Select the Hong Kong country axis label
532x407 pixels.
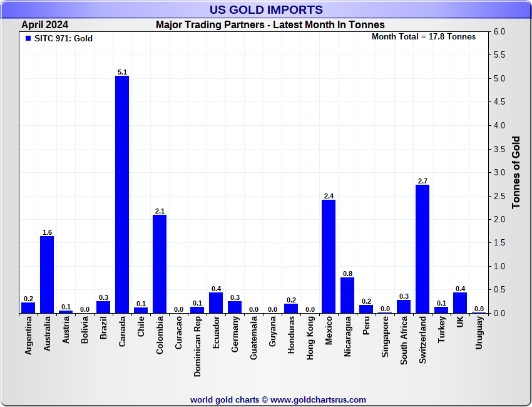point(310,337)
